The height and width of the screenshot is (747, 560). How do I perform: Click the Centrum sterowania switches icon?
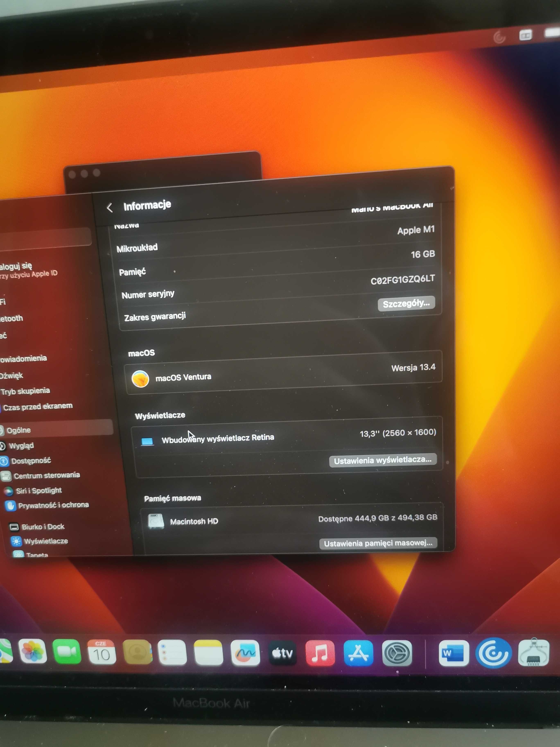pos(6,476)
